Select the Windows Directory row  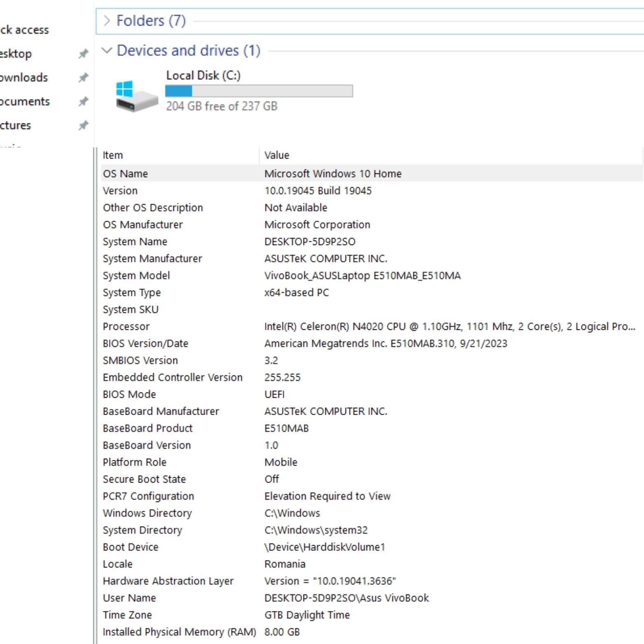372,513
